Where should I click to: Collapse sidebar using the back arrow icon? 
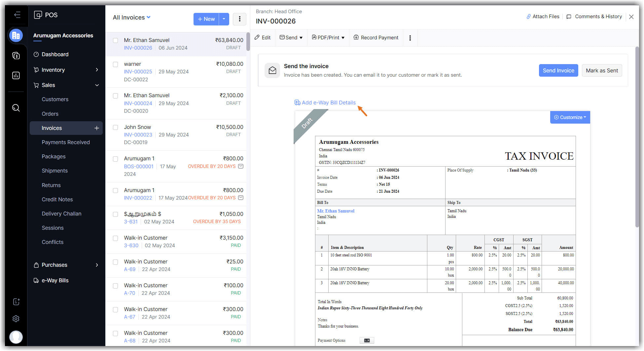pos(17,15)
